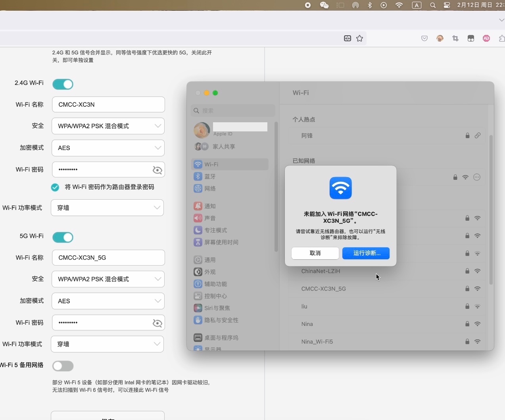Open 网络 in System Settings sidebar

coord(230,188)
